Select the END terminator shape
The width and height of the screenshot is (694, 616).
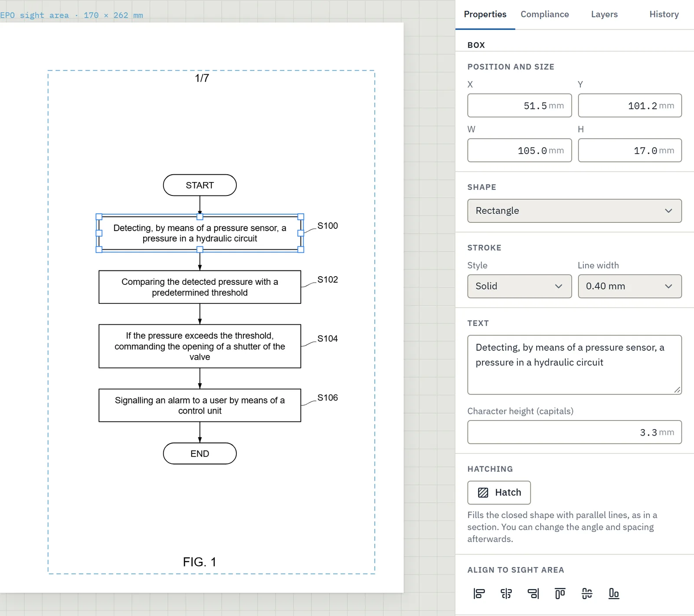pos(200,453)
